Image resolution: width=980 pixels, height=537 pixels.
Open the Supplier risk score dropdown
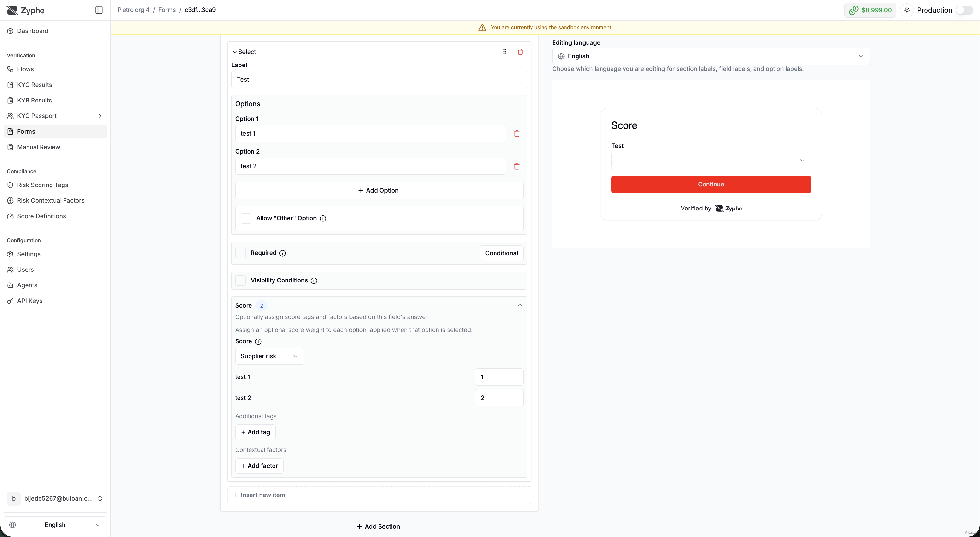click(269, 356)
